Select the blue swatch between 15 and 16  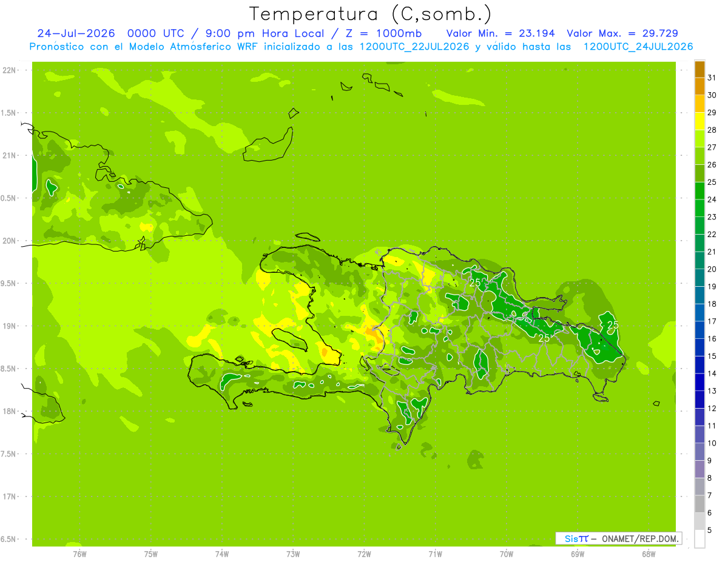[x=699, y=347]
